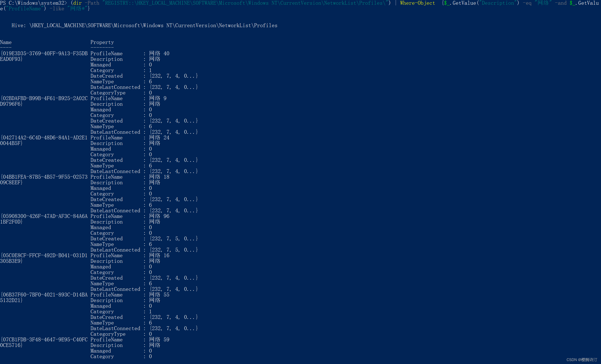This screenshot has width=601, height=364.
Task: Click the Where-Object command text
Action: 417,3
